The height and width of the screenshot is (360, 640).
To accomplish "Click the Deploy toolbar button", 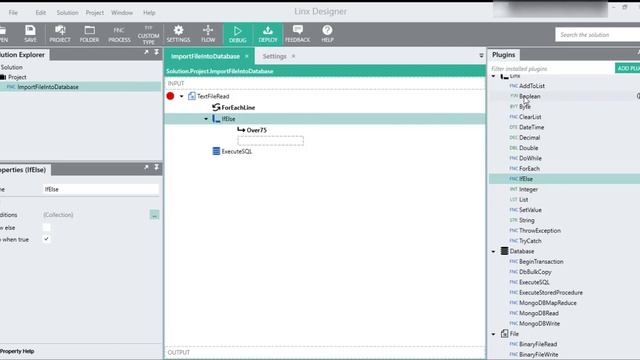I will (x=268, y=34).
